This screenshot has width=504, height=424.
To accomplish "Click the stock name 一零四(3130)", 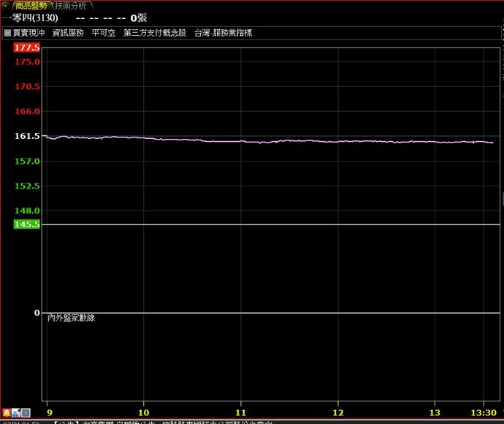I will click(x=30, y=18).
